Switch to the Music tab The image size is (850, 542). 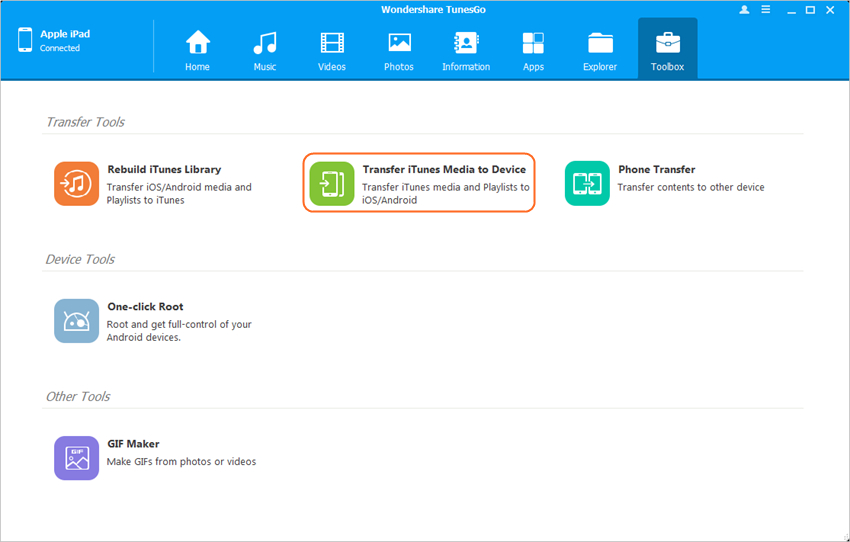pyautogui.click(x=265, y=50)
